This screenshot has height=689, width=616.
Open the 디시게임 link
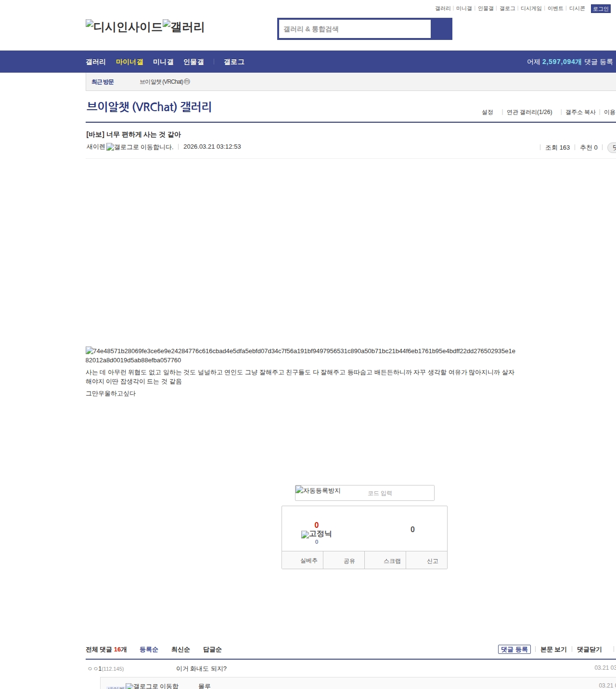pyautogui.click(x=531, y=9)
